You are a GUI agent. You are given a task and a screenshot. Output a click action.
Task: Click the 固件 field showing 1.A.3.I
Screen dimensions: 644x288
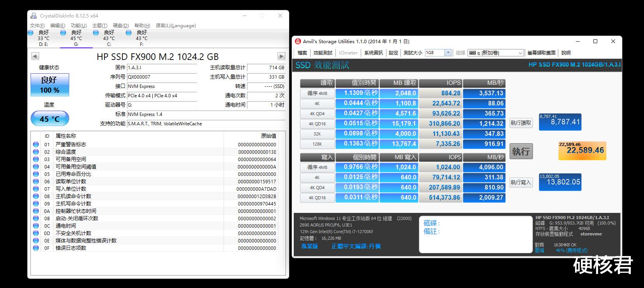click(162, 68)
